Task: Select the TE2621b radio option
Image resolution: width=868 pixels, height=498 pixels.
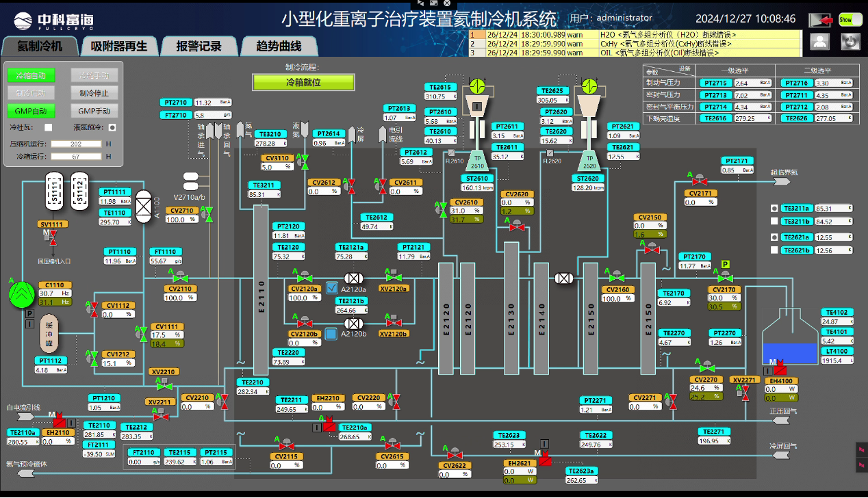Action: pyautogui.click(x=774, y=250)
